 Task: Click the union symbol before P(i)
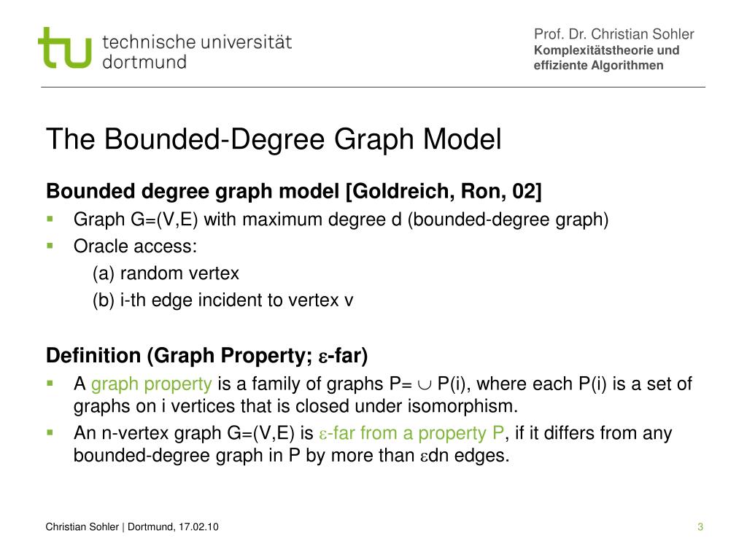425,385
